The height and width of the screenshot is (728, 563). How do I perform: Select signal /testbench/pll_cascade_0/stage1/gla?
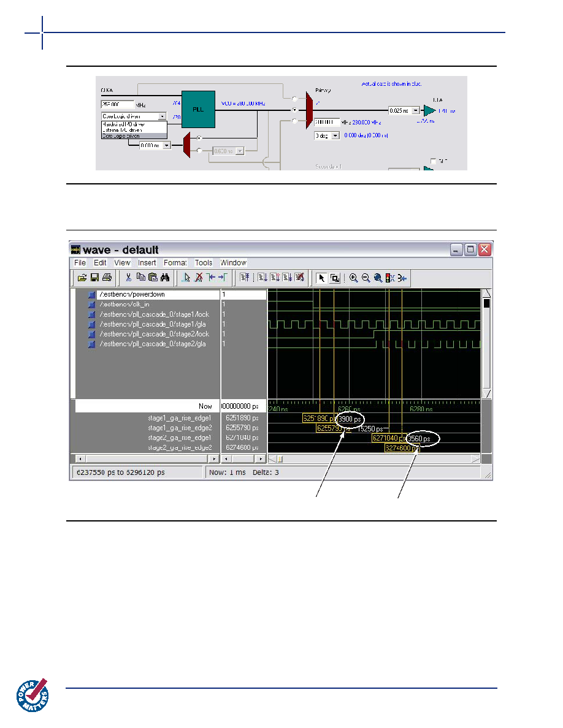click(152, 324)
